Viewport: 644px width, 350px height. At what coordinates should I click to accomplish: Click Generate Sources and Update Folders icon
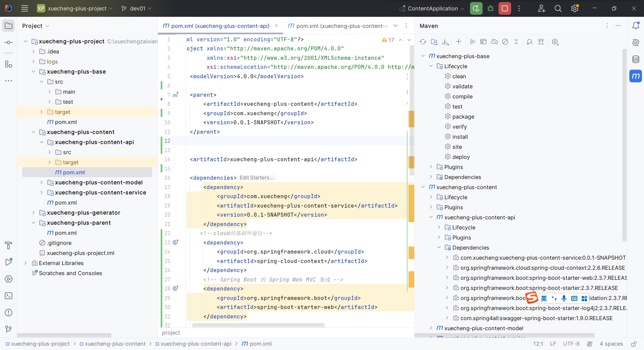434,42
